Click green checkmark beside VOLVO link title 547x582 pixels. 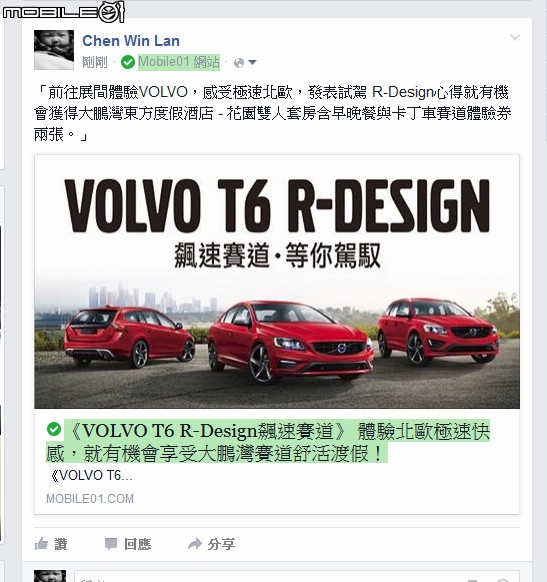(x=54, y=429)
